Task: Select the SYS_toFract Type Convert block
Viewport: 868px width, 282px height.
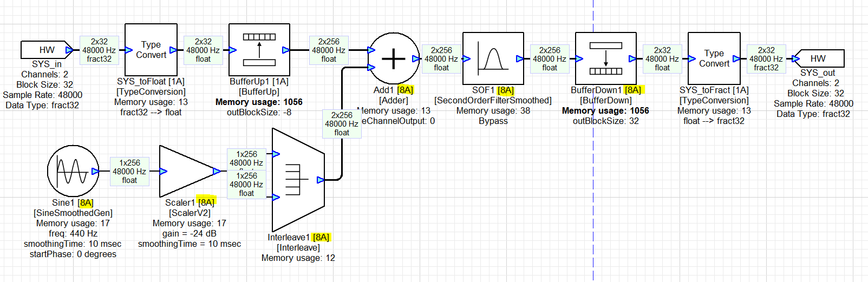Action: pos(714,58)
